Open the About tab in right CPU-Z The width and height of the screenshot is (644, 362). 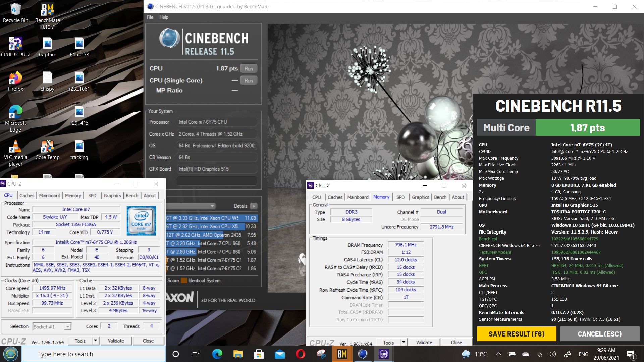pos(458,197)
